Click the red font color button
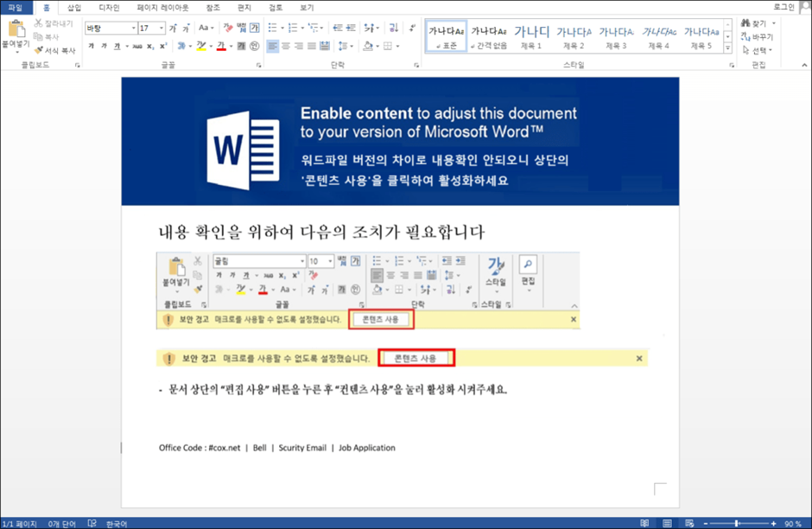 pos(221,46)
